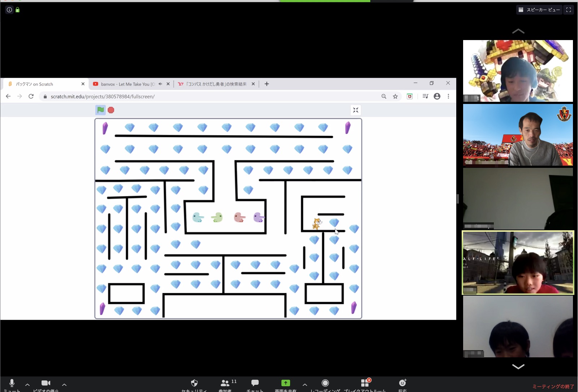Click the bottom-left purple crystal power-up
Image resolution: width=578 pixels, height=392 pixels.
(102, 309)
